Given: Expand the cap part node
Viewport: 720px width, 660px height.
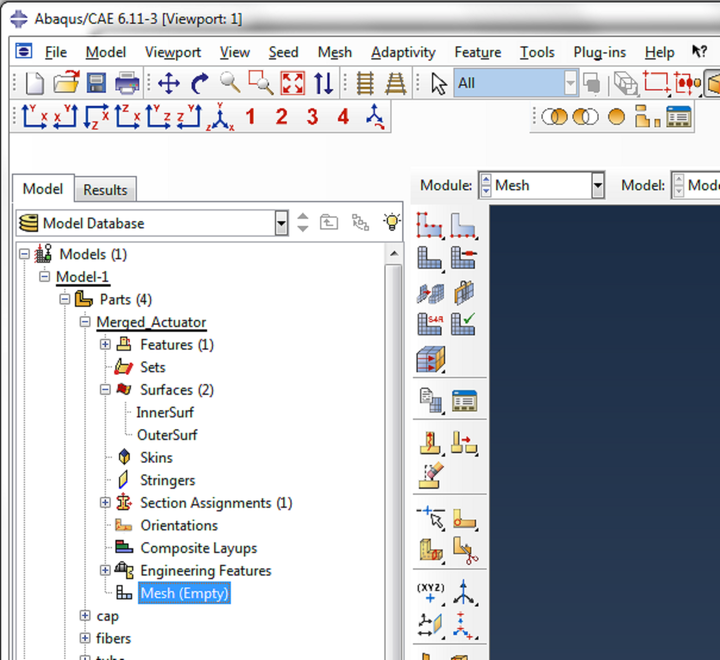Looking at the screenshot, I should [85, 615].
